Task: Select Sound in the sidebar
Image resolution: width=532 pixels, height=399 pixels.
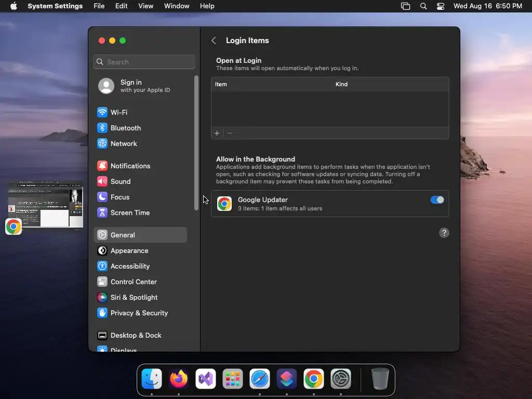Action: (x=140, y=181)
